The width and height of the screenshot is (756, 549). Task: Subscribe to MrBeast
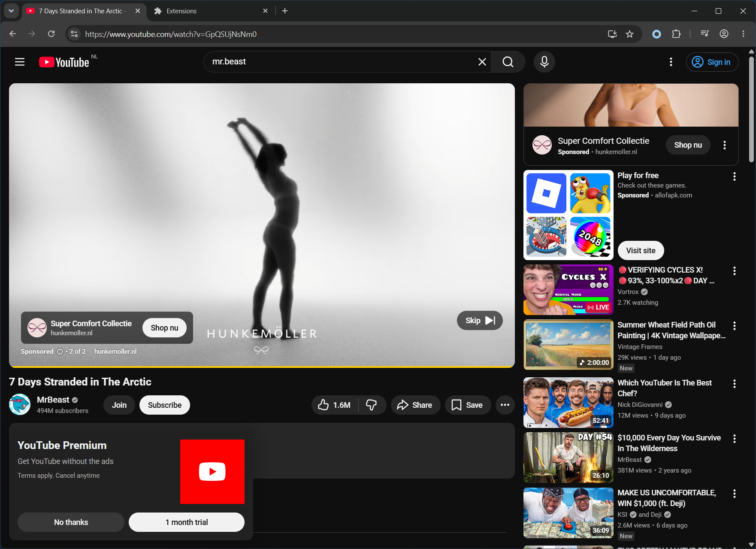(x=165, y=405)
